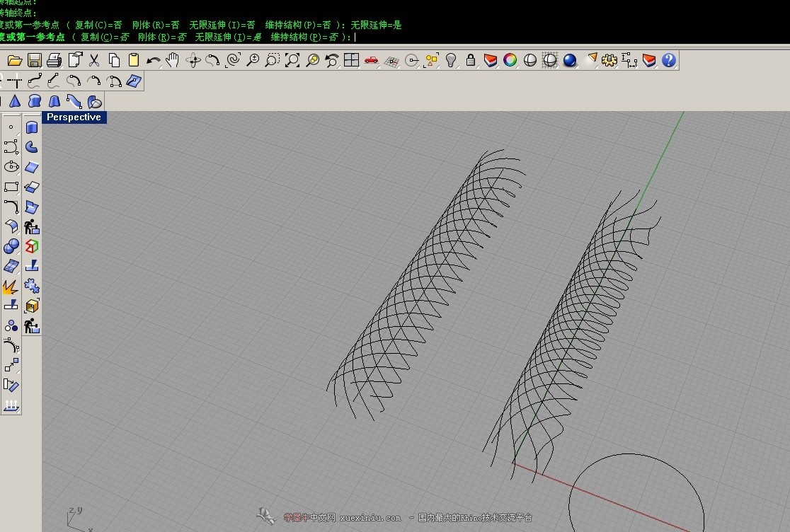This screenshot has width=790, height=532.
Task: Click the Zoom Window dashed-box magnifier
Action: coord(272,60)
